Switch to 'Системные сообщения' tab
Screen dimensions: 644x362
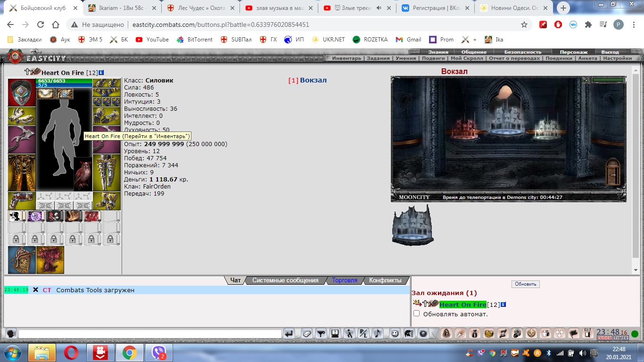click(285, 280)
